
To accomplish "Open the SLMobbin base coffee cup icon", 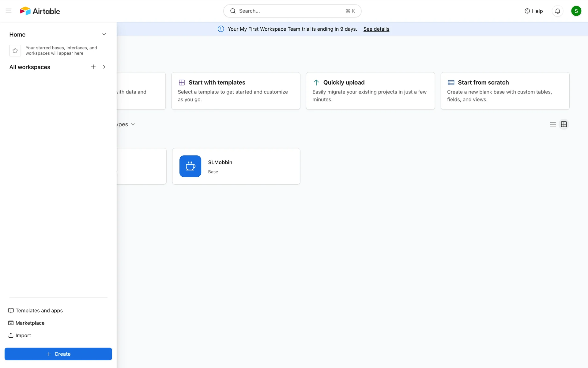I will (190, 166).
